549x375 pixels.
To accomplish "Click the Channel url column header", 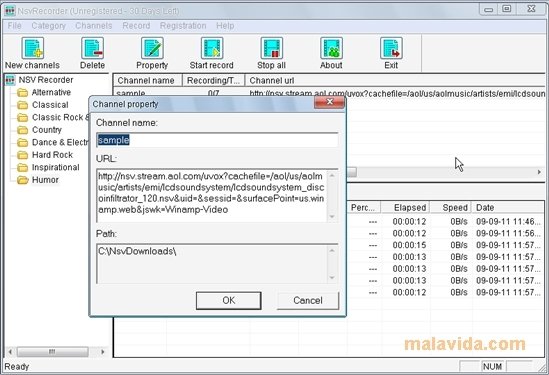I will (x=396, y=81).
